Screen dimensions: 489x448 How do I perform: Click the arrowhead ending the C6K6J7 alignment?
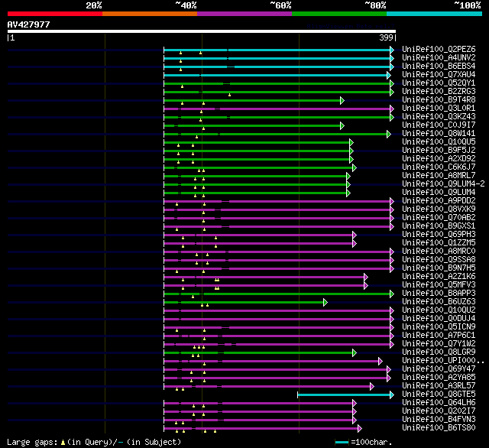(x=355, y=168)
